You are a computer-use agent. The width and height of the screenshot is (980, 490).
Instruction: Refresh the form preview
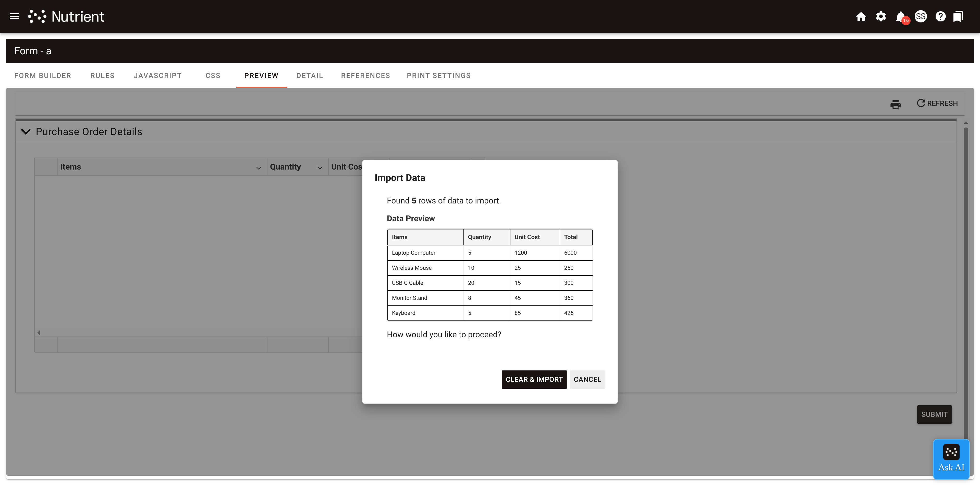point(937,103)
